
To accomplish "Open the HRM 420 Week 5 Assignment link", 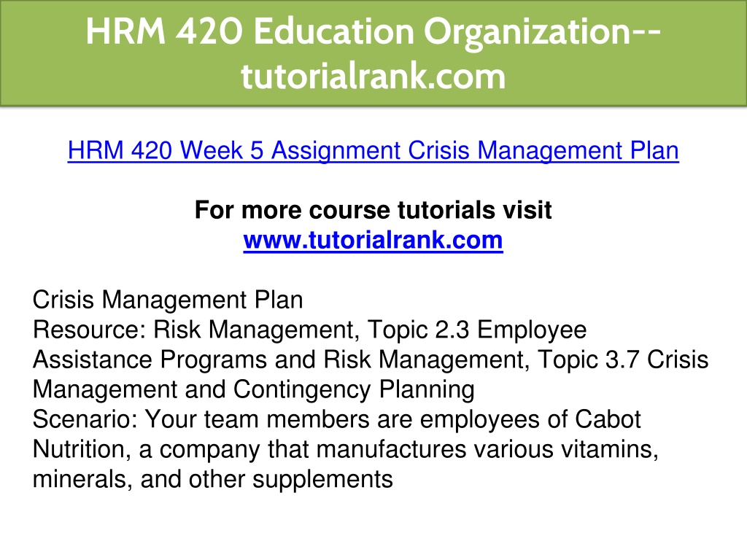I will (x=373, y=151).
